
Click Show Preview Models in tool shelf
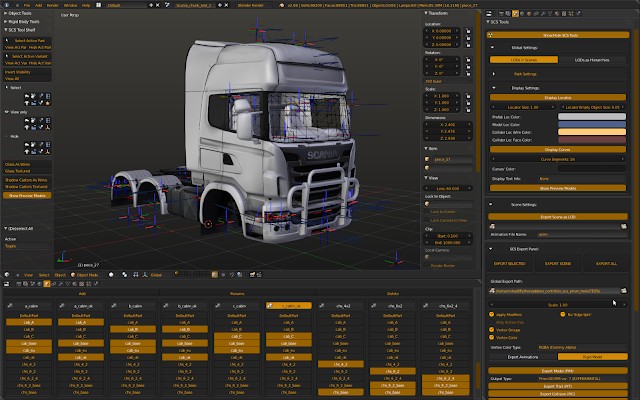coord(27,196)
